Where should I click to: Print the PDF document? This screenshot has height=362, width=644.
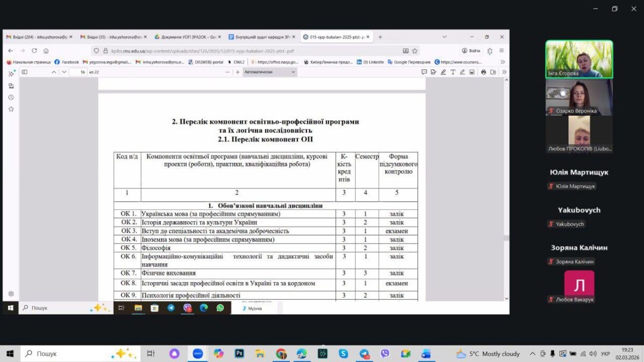click(484, 72)
